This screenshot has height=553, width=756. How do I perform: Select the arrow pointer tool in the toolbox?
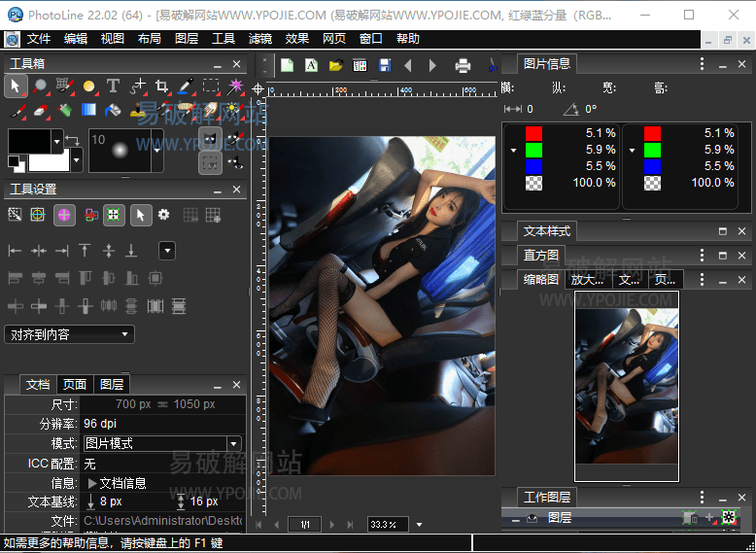(16, 86)
